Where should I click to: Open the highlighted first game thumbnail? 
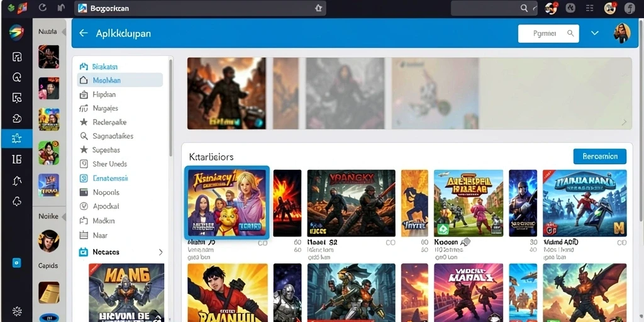click(226, 203)
